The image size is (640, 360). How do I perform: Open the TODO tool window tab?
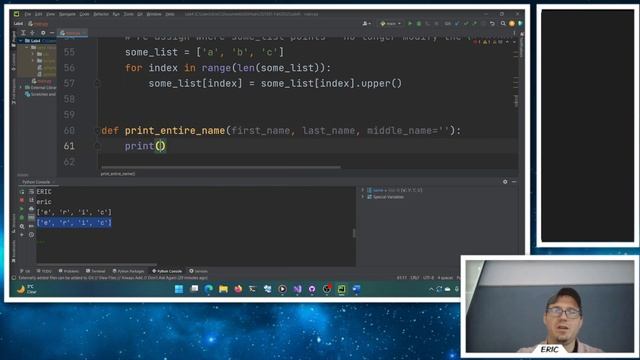pyautogui.click(x=44, y=271)
